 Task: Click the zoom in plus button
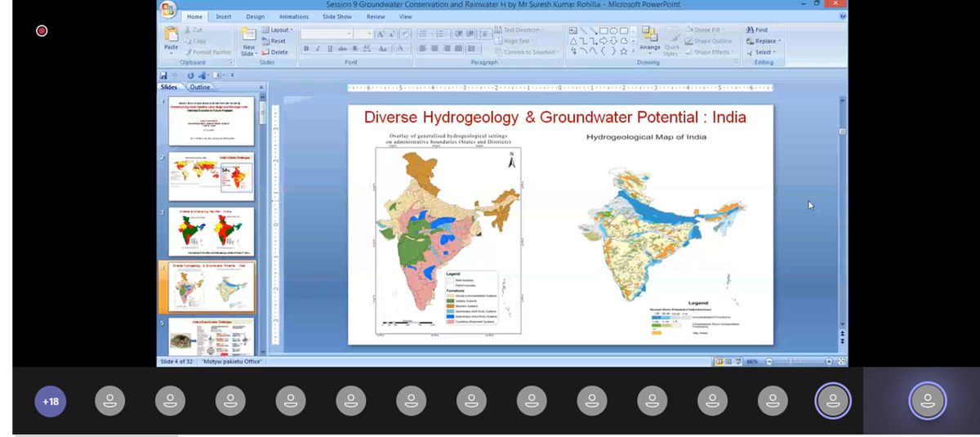click(x=829, y=362)
